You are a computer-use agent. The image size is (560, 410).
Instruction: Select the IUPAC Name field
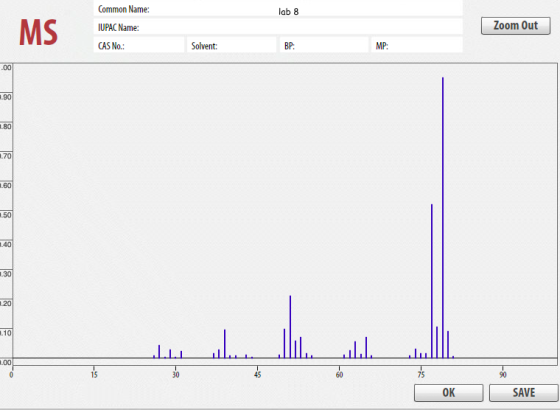tap(278, 27)
